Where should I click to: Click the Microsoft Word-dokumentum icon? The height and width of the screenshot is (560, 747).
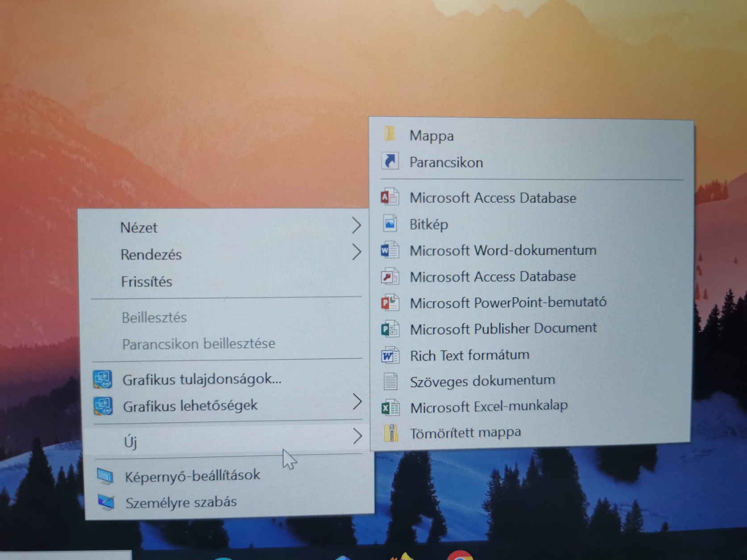390,250
